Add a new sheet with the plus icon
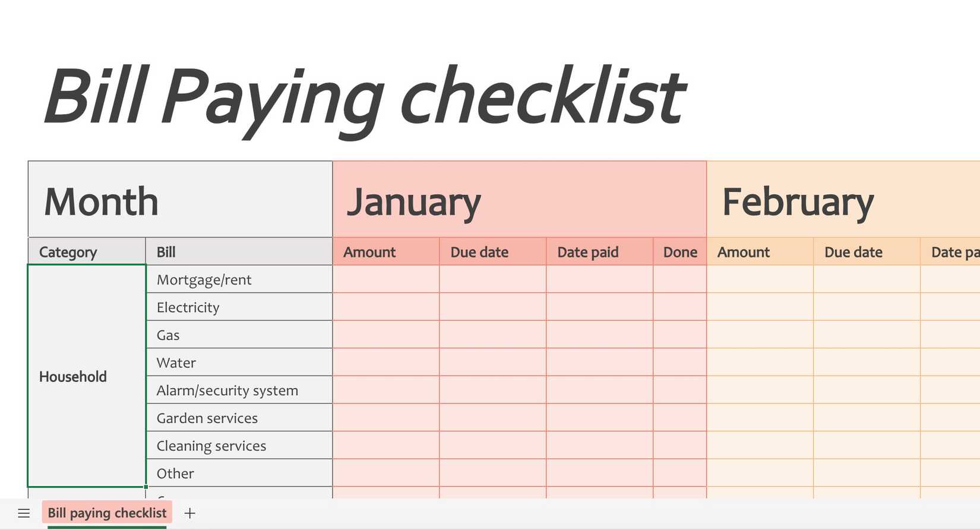The image size is (980, 530). (x=189, y=513)
